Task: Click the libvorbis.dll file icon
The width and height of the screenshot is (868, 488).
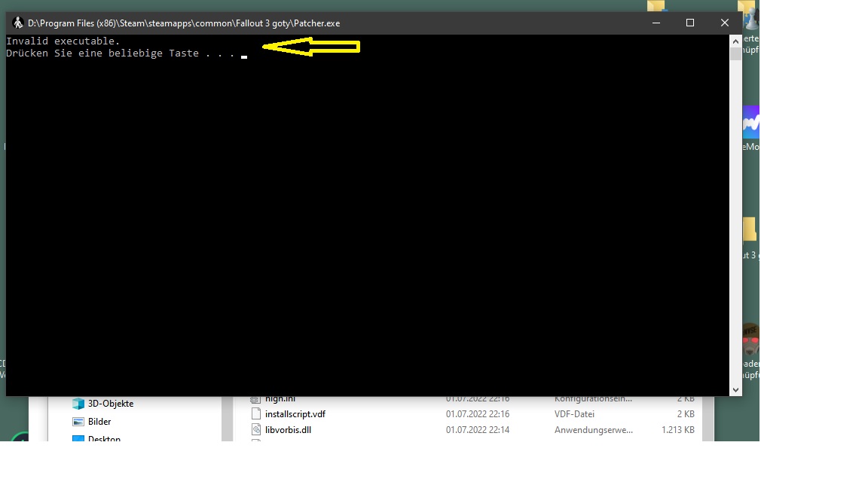Action: pyautogui.click(x=255, y=430)
